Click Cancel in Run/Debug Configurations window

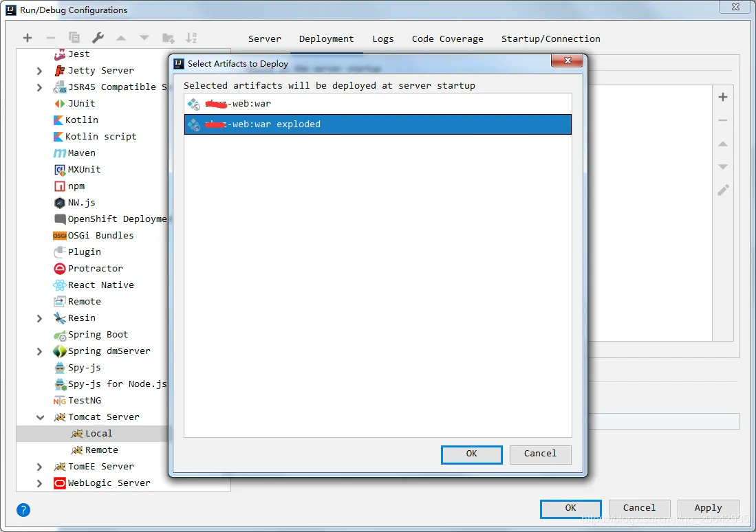click(639, 508)
